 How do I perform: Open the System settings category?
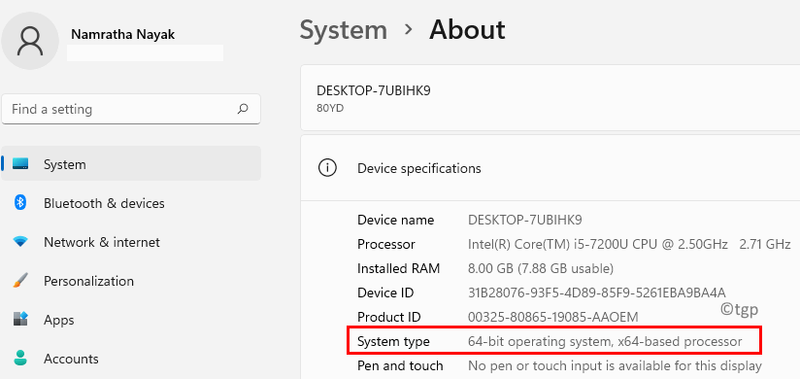[131, 164]
